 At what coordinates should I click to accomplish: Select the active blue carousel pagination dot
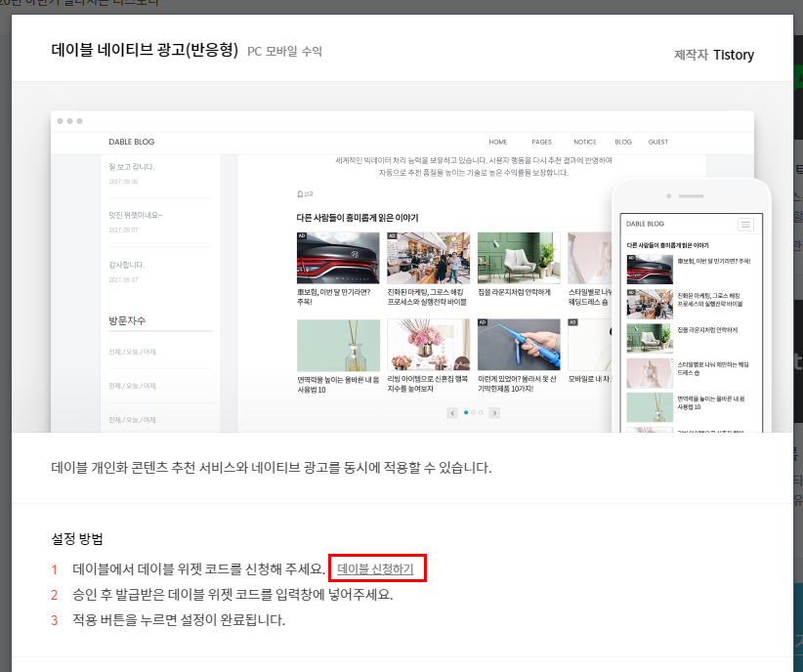[466, 412]
